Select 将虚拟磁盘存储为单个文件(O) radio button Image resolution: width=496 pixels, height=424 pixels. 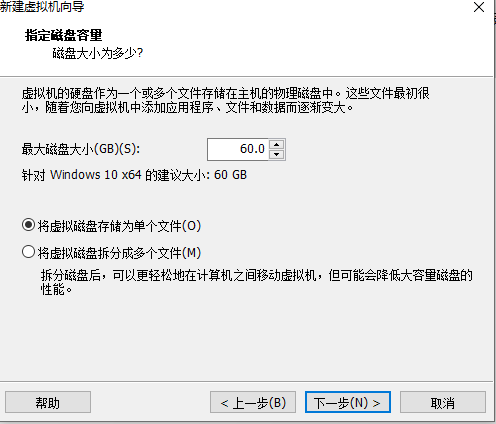[x=28, y=225]
